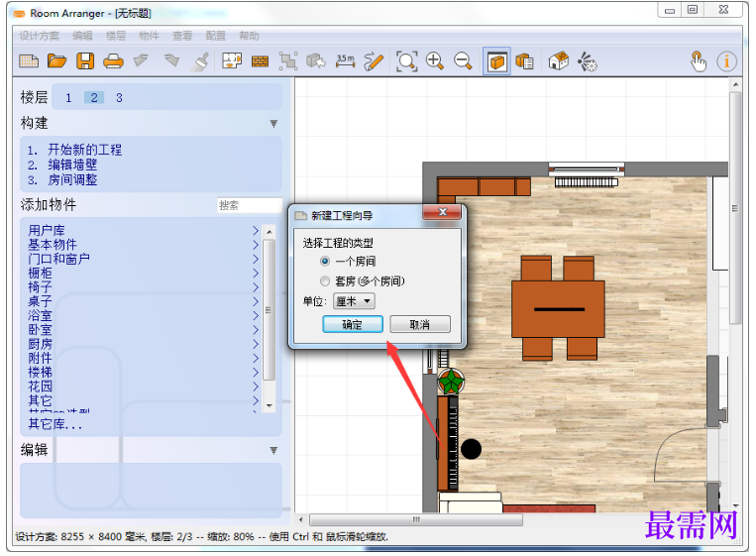Viewport: 756px width, 556px height.
Task: Click the 编辑墙壁 link
Action: tap(72, 165)
